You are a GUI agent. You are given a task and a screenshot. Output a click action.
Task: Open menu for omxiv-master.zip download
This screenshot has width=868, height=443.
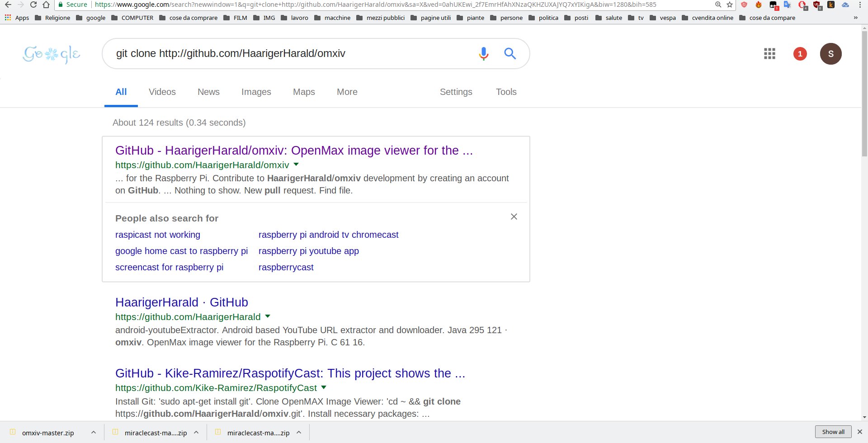pos(93,433)
